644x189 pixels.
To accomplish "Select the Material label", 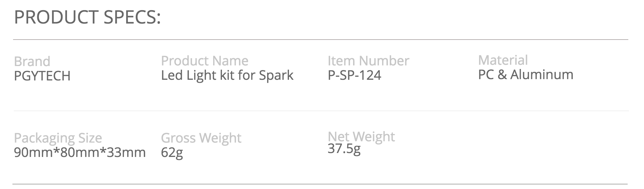I will click(x=503, y=60).
